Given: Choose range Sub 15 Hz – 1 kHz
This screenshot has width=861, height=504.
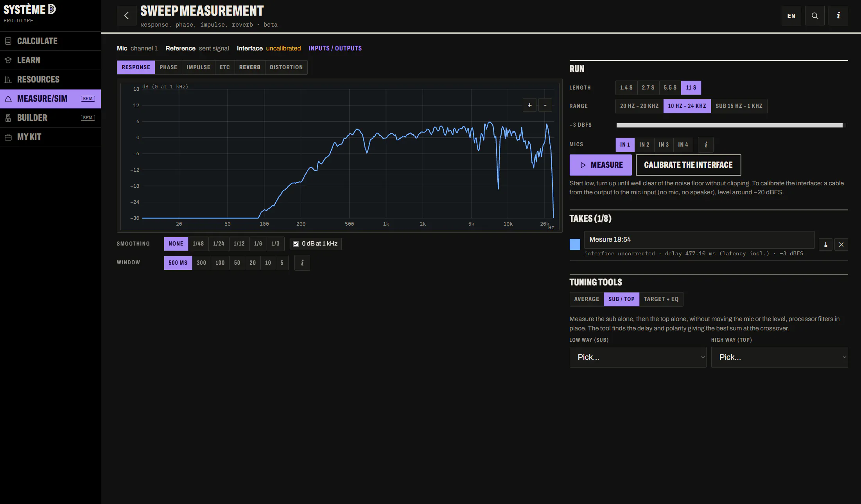Looking at the screenshot, I should 739,106.
